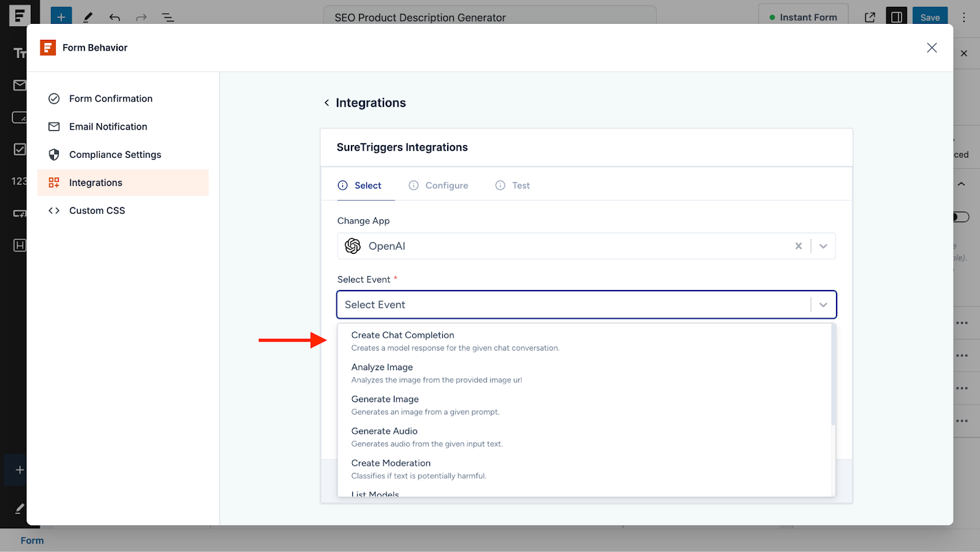Select the pencil edit icon
The width and height of the screenshot is (980, 552).
pyautogui.click(x=88, y=17)
